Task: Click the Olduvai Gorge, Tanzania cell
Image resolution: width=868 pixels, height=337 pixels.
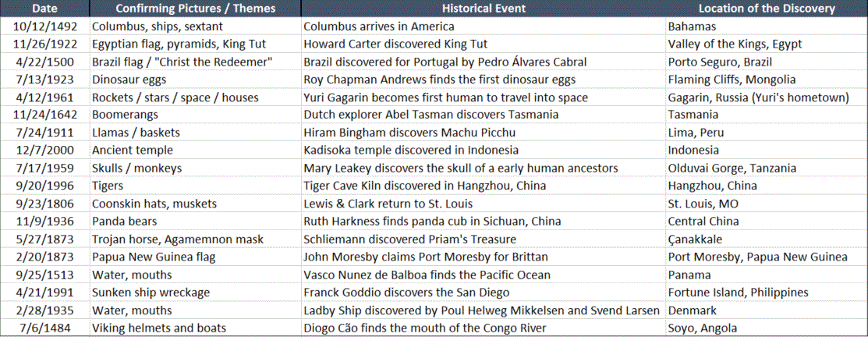Action: (x=766, y=168)
